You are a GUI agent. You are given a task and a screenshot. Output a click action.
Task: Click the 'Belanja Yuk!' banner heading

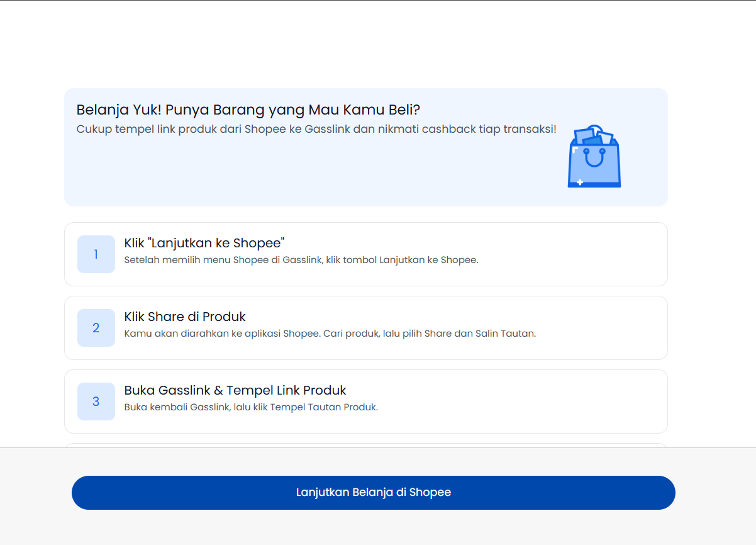point(248,110)
